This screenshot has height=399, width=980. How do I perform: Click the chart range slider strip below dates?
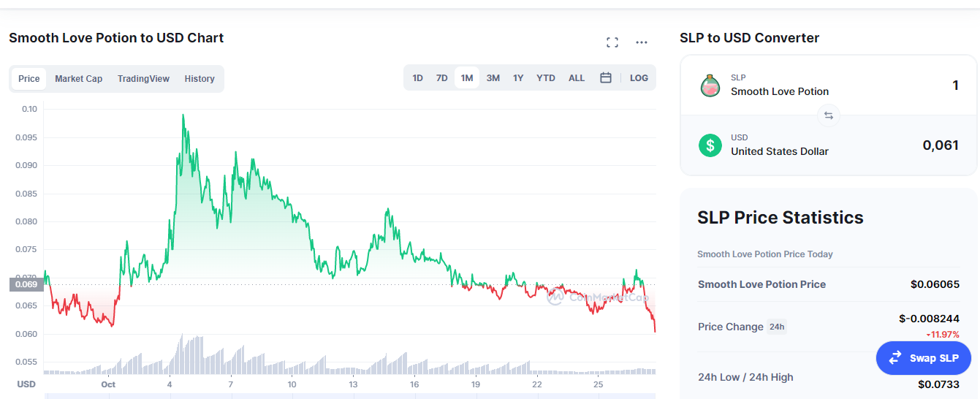click(x=350, y=396)
